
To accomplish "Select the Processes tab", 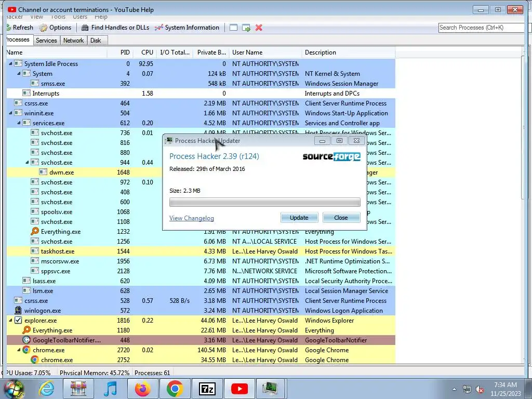I will click(x=18, y=39).
